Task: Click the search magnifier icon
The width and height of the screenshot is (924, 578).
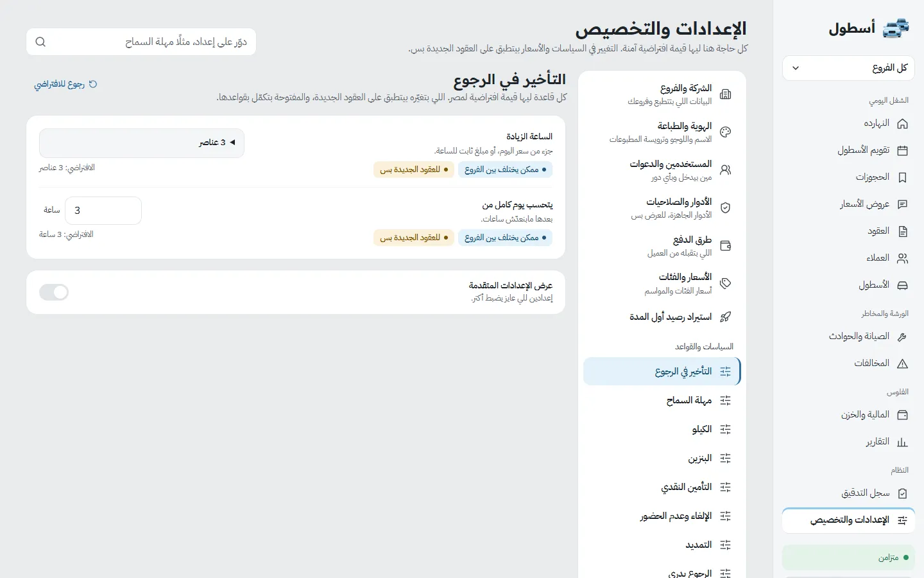Action: click(x=40, y=42)
